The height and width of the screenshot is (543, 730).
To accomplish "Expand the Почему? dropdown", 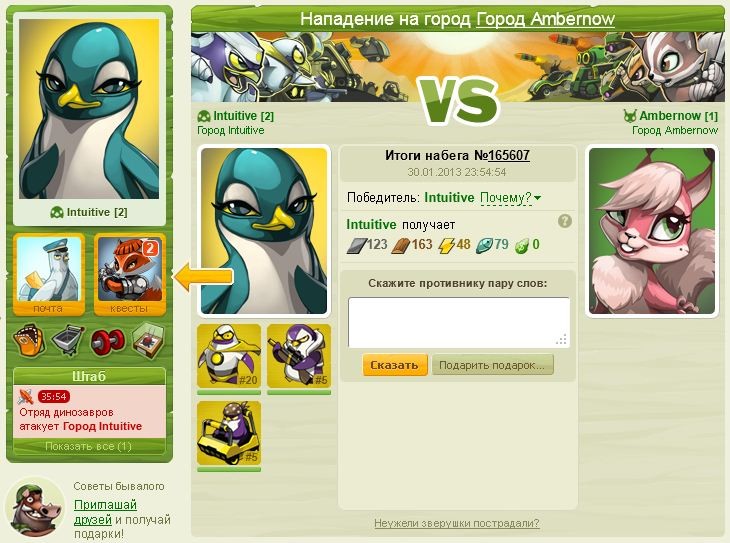I will (510, 198).
